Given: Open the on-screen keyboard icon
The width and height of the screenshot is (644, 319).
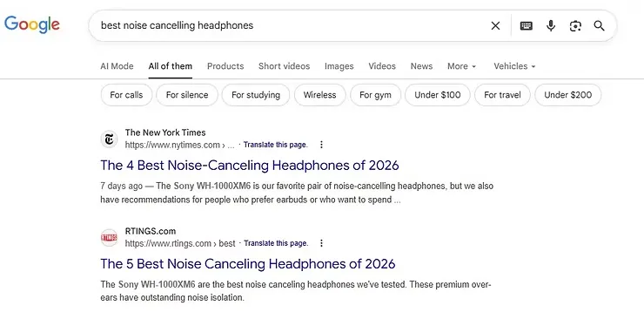Looking at the screenshot, I should tap(527, 26).
